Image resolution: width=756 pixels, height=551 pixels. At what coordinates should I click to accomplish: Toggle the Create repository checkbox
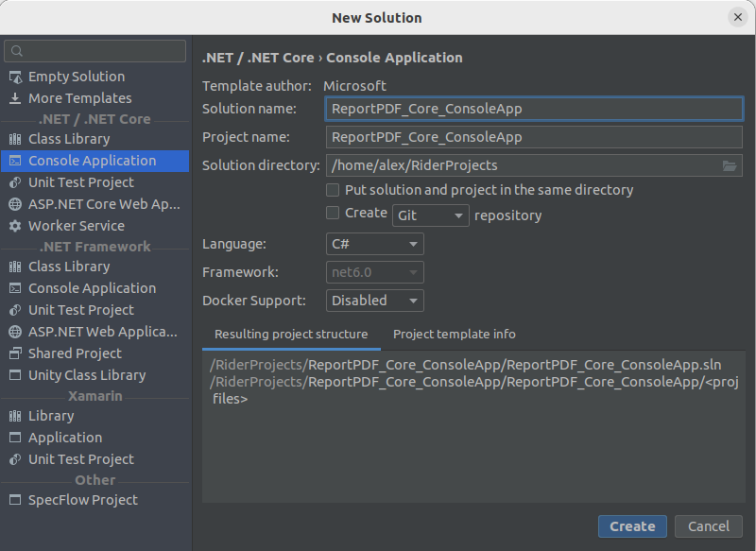(333, 214)
